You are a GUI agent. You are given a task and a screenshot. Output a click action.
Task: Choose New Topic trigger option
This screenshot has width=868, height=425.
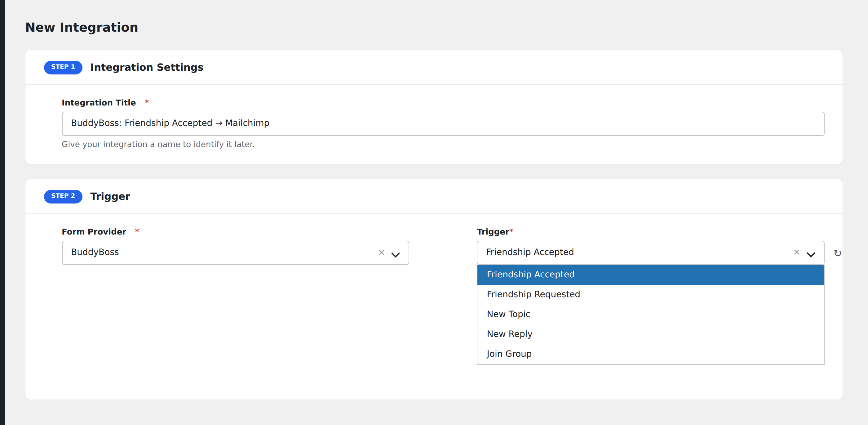click(650, 314)
